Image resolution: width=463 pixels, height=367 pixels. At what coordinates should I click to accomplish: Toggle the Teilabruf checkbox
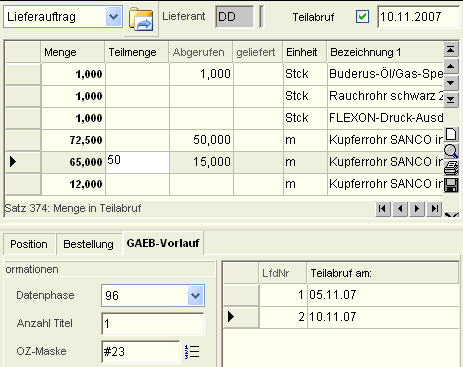(x=362, y=16)
